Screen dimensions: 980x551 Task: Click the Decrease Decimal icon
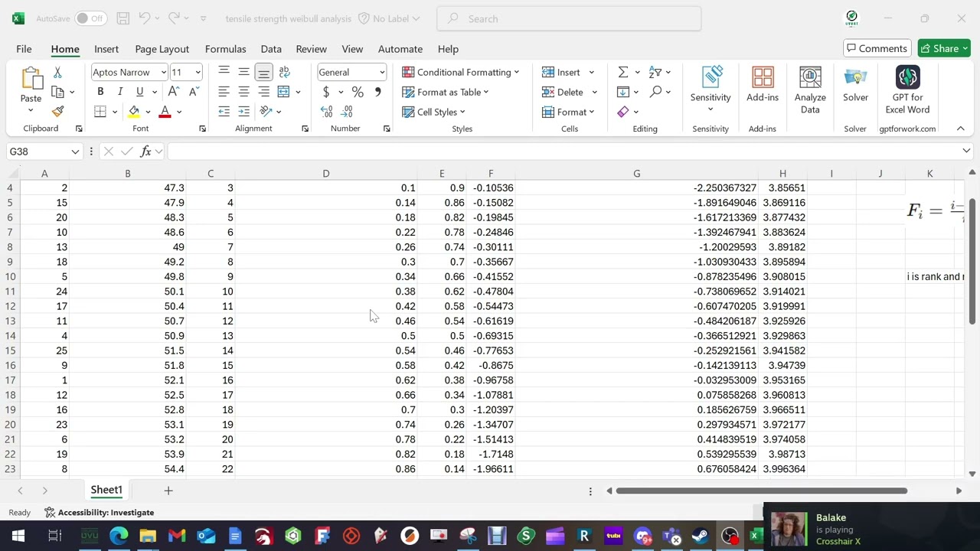[347, 112]
